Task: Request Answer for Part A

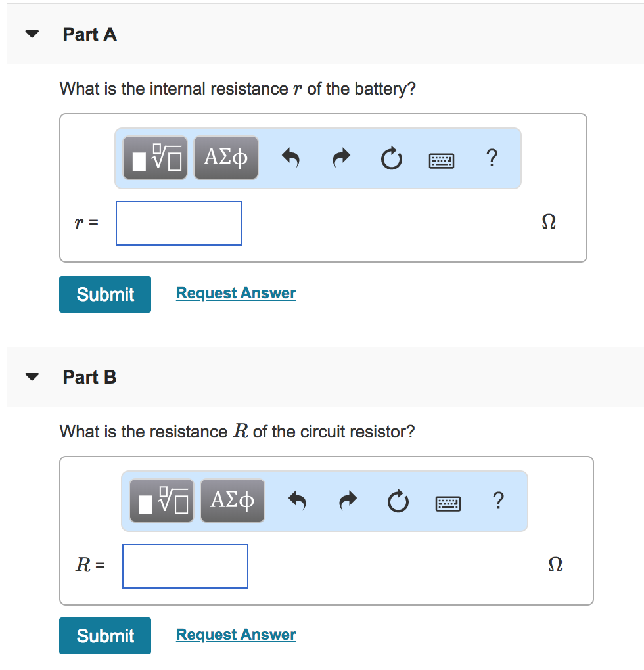Action: click(236, 293)
